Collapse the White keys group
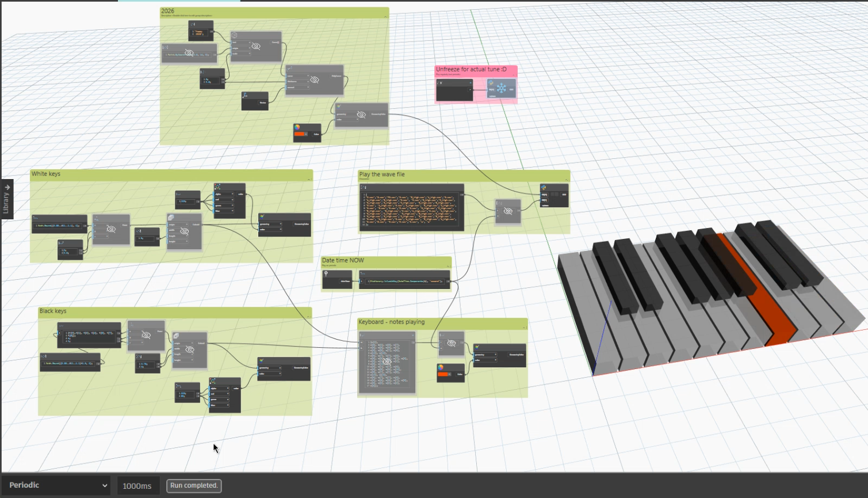 pyautogui.click(x=309, y=179)
